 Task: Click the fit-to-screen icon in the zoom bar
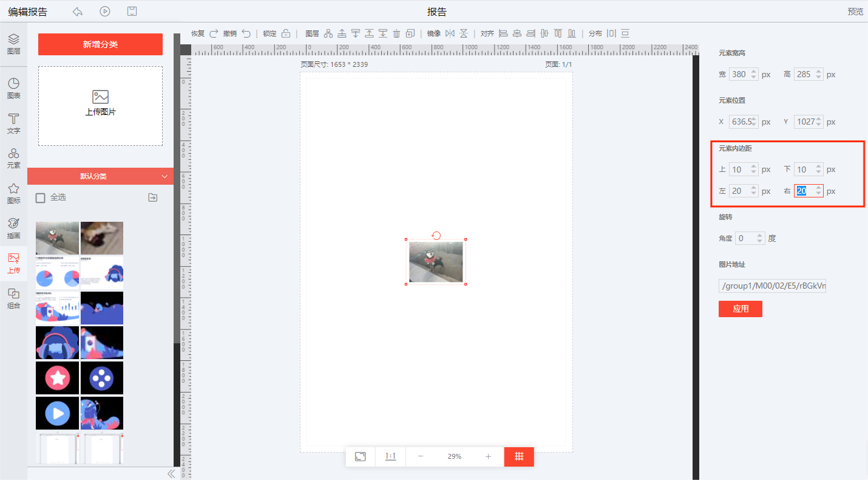(x=361, y=456)
